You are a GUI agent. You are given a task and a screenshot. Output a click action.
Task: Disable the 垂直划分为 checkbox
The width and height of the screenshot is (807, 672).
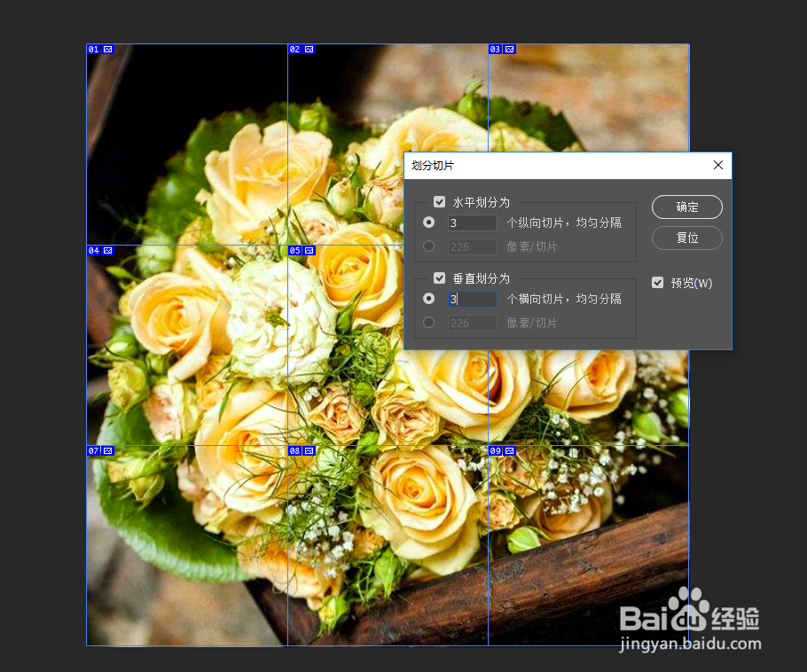(440, 277)
